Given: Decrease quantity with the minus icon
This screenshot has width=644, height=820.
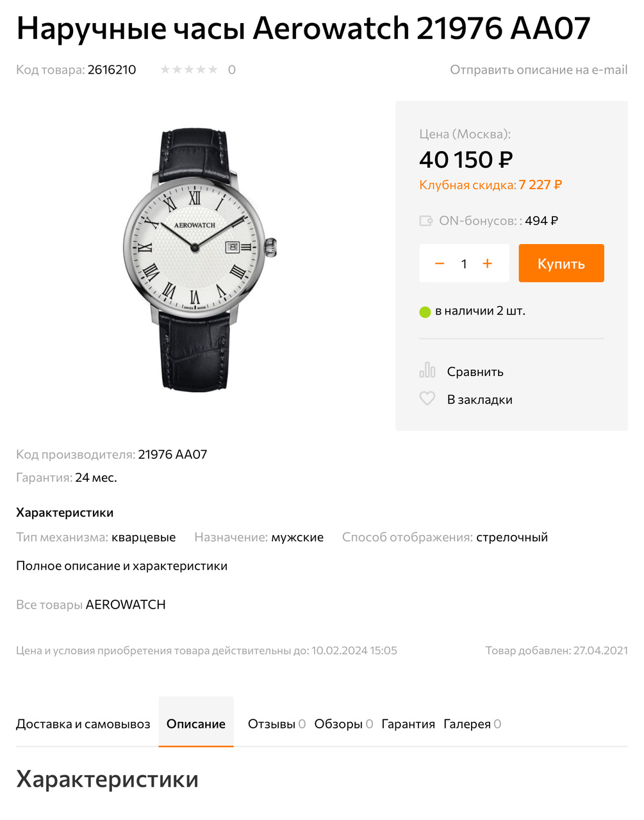Looking at the screenshot, I should [x=440, y=263].
